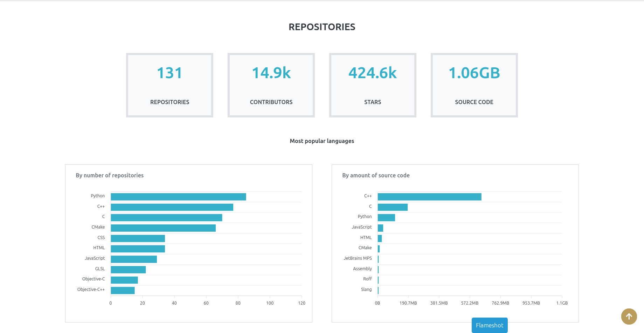Click the 'By number of repositories' chart title
This screenshot has height=333, width=644.
coord(110,175)
